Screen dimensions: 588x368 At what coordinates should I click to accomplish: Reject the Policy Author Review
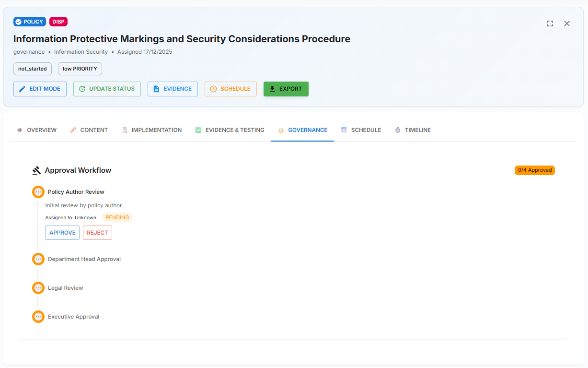[97, 233]
